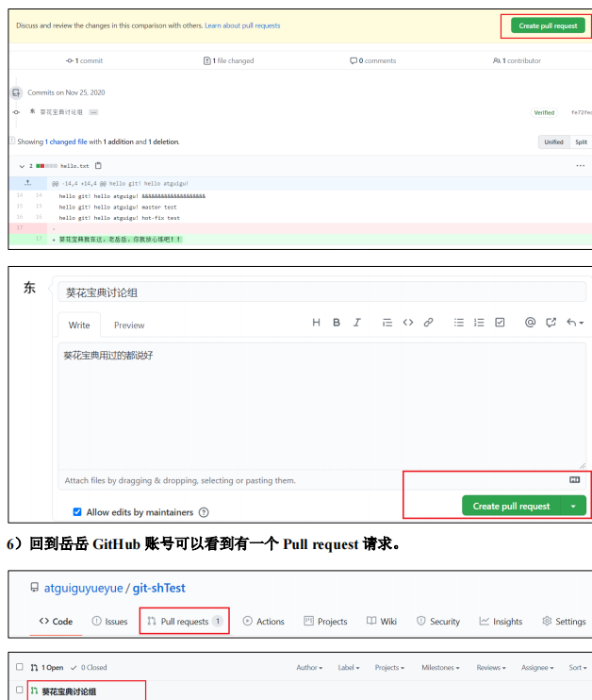Screen dimensions: 592x700
Task: Open the Wiki tab
Action: pos(382,622)
